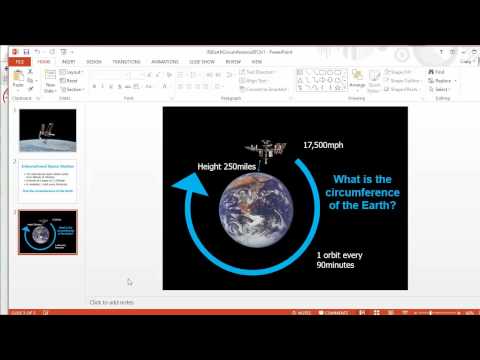Switch to the TRANSITIONS ribbon tab
480x360 pixels.
[x=126, y=62]
